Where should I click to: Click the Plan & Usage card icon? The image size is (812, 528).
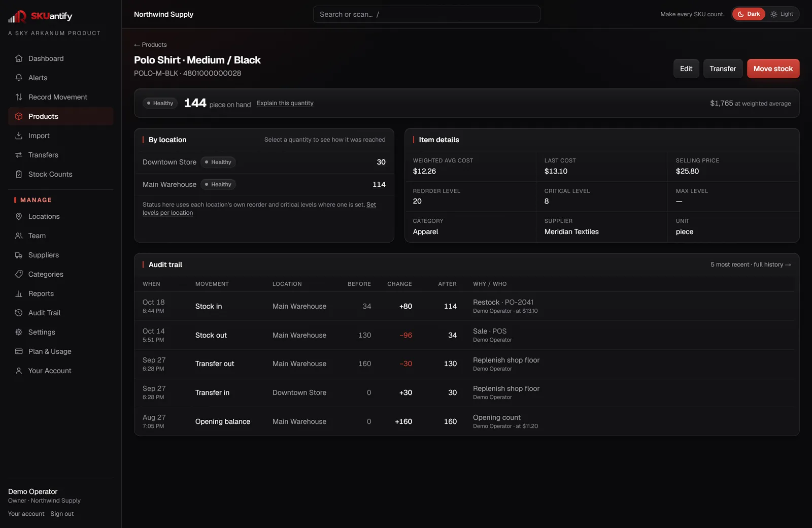pos(19,351)
